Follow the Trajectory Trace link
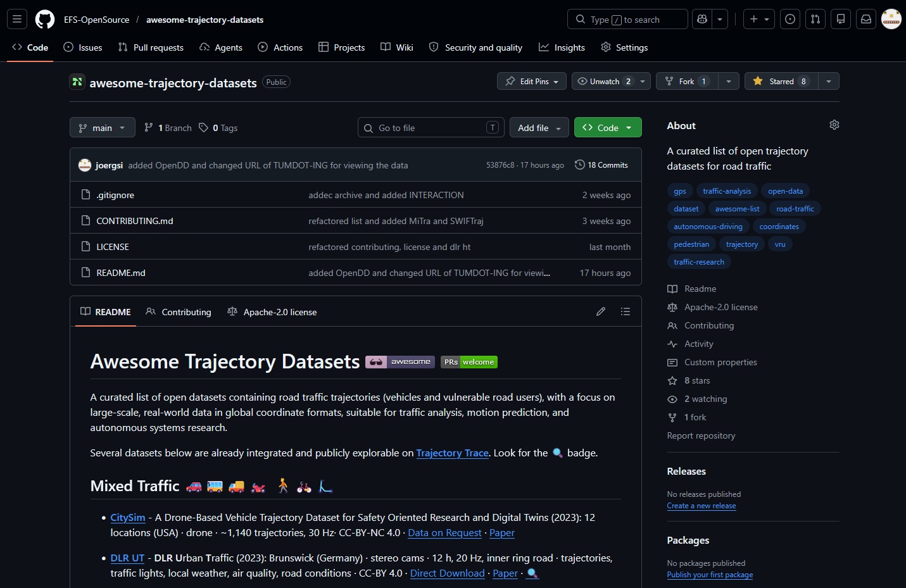The image size is (906, 588). coord(452,453)
